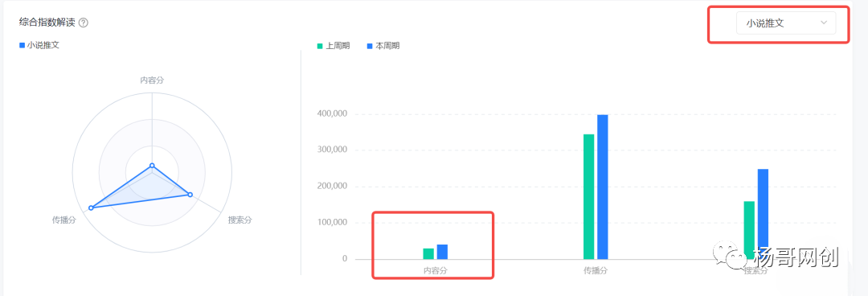The width and height of the screenshot is (868, 296).
Task: Click the green 上周期 legend square
Action: [x=319, y=46]
